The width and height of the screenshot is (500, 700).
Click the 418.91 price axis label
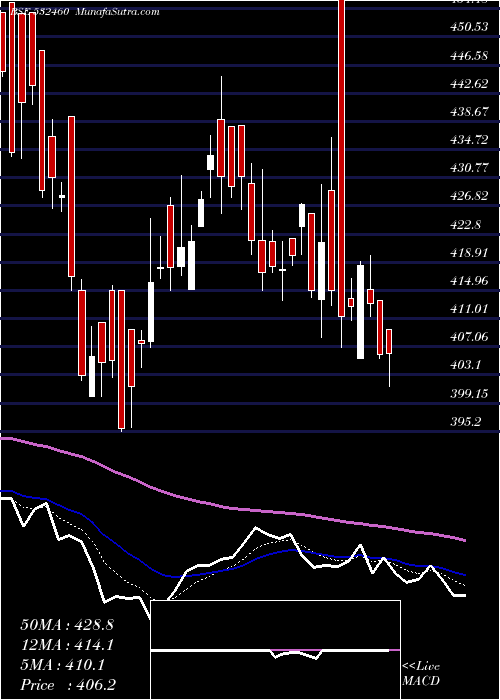point(469,253)
